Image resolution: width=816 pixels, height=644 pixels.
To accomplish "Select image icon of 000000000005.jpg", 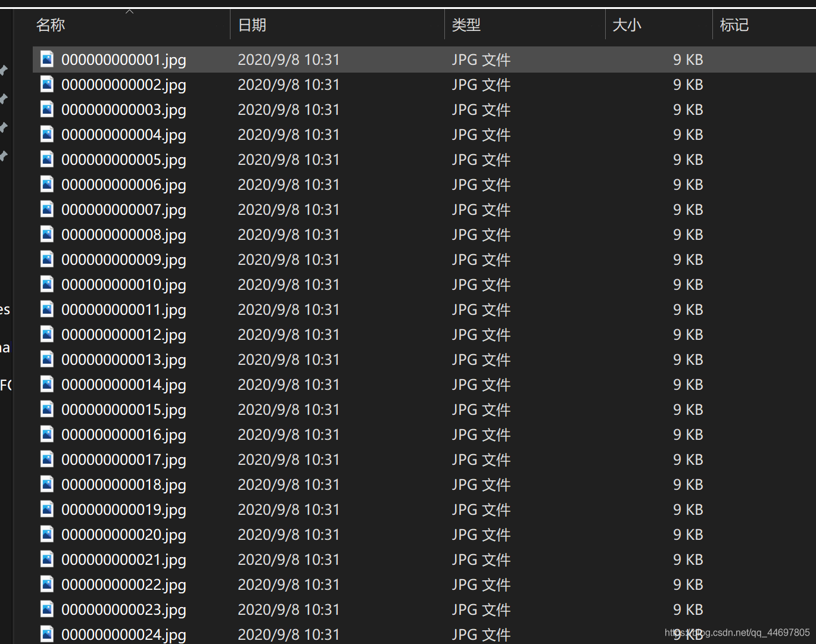I will [x=47, y=159].
